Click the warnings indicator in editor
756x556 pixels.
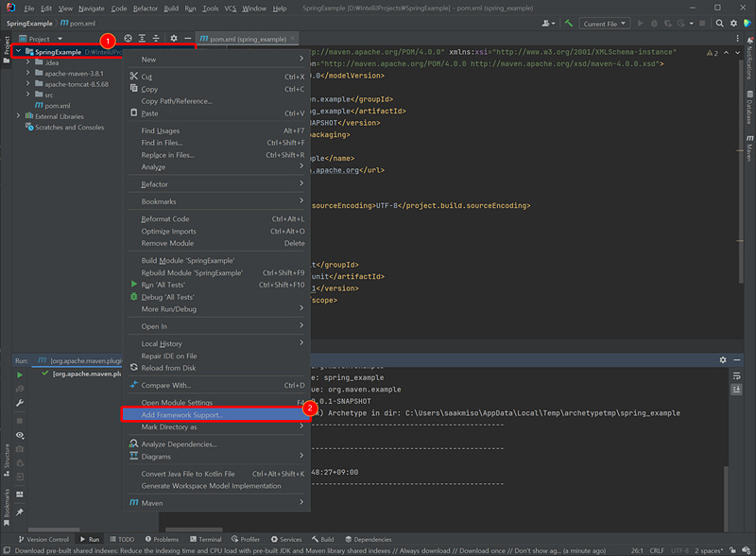coord(713,53)
